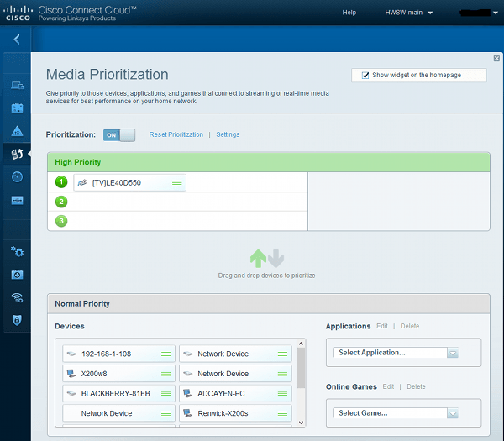Click the devices list scrollbar thumb
The height and width of the screenshot is (441, 504).
302,368
